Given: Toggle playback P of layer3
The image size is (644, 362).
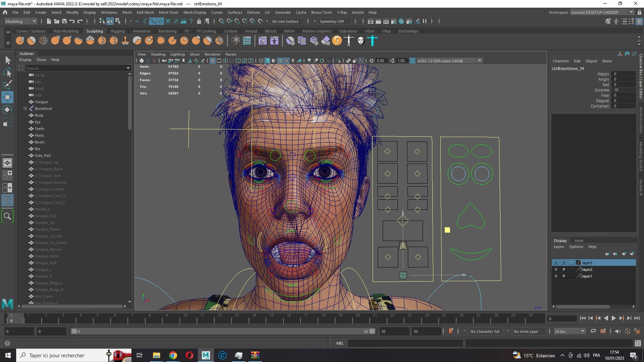Looking at the screenshot, I should click(564, 263).
